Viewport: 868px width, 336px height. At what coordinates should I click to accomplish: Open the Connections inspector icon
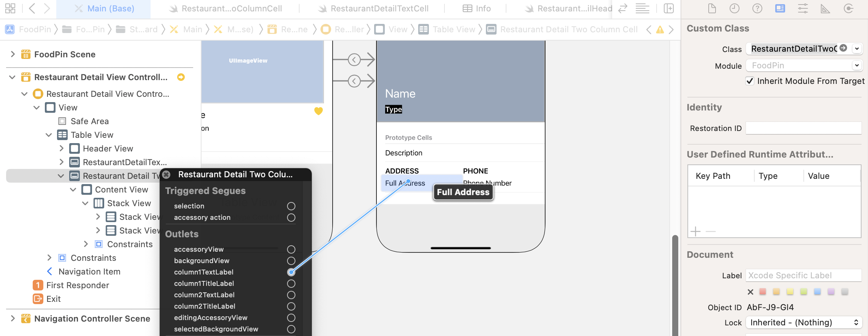click(848, 8)
